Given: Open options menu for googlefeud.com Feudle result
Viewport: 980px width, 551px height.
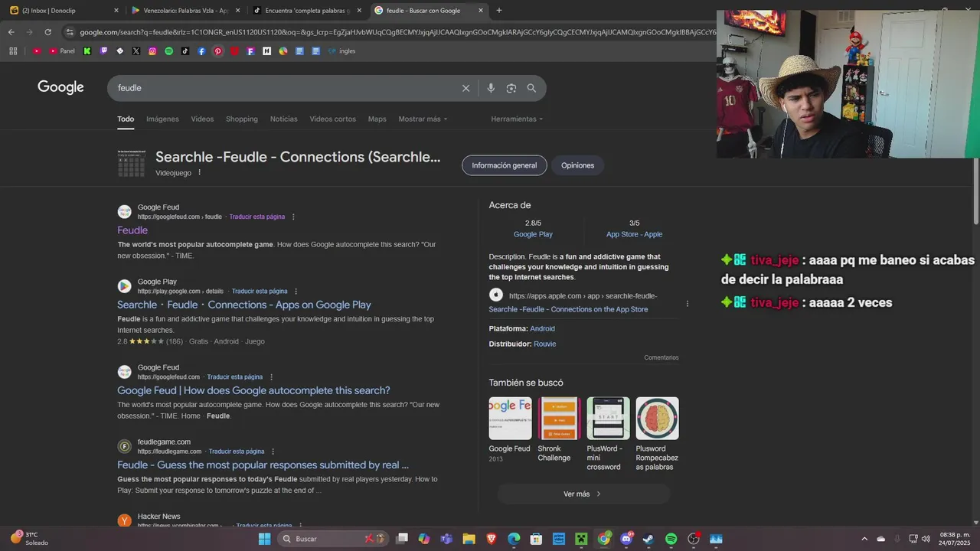Looking at the screenshot, I should tap(293, 217).
